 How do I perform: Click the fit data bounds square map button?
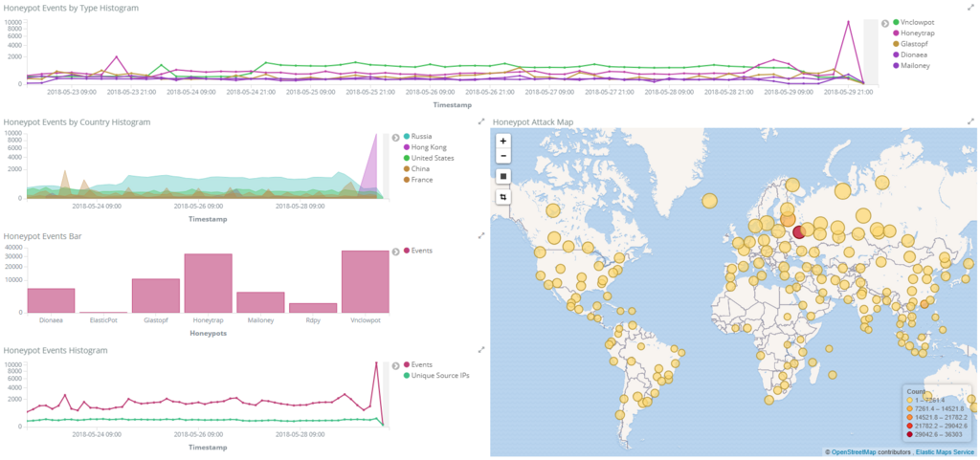pyautogui.click(x=503, y=176)
